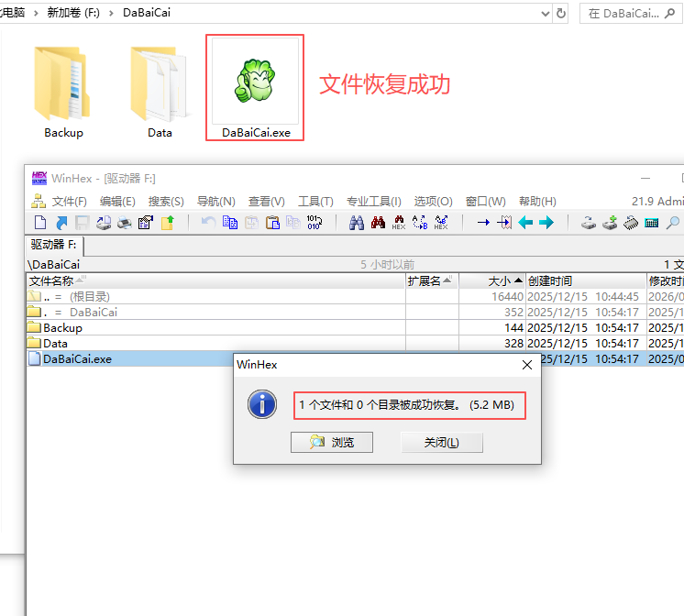Open the 文件(F) menu
Viewport: 684px width, 616px height.
tap(70, 202)
